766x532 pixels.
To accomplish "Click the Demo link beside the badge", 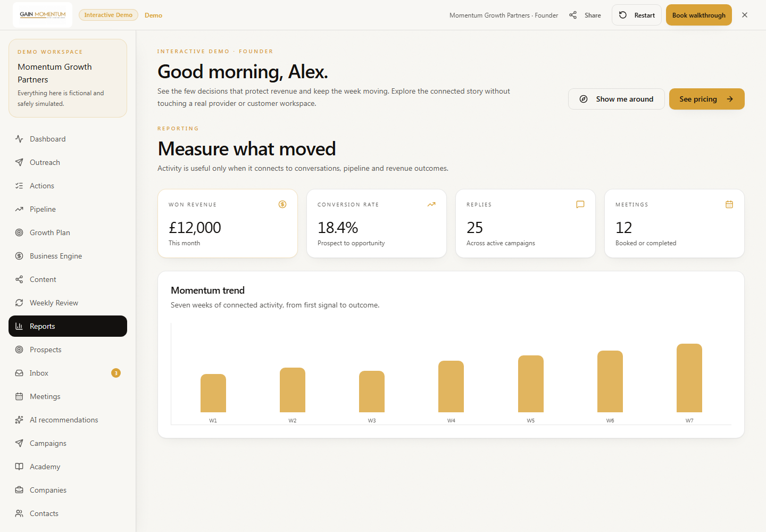I will coord(153,15).
